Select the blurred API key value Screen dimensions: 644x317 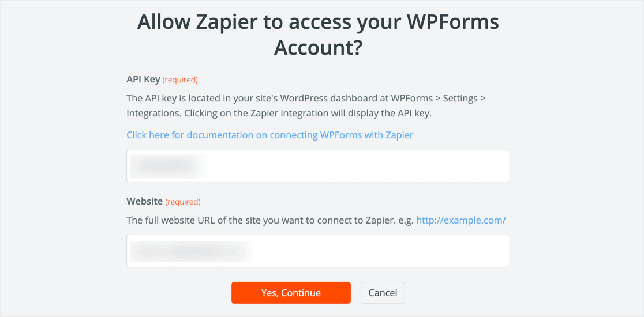click(x=167, y=166)
